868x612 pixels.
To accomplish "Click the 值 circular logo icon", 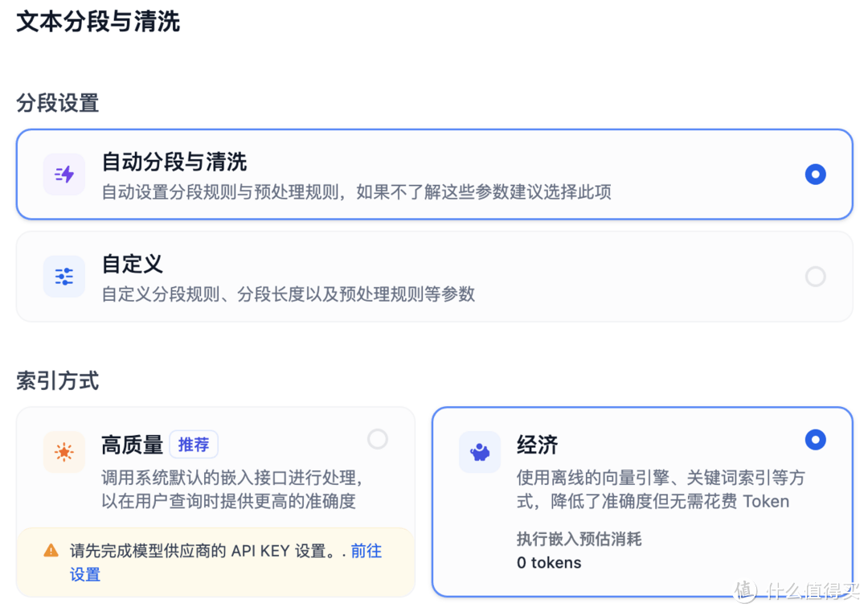I will pyautogui.click(x=743, y=592).
